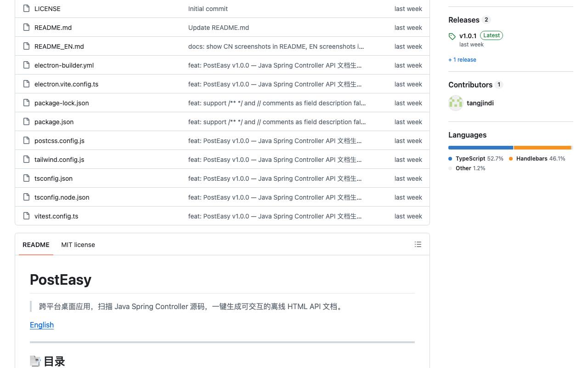Image resolution: width=588 pixels, height=368 pixels.
Task: Open tailwind.config.js file
Action: point(59,160)
